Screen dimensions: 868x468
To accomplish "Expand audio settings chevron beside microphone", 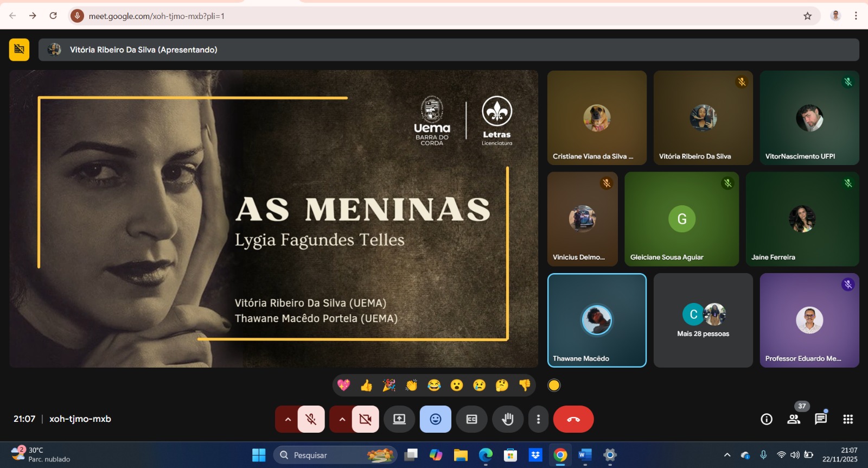I will [x=288, y=419].
